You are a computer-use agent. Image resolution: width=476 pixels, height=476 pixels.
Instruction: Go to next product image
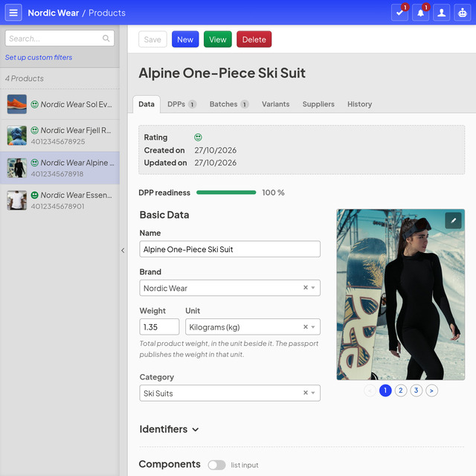point(431,390)
